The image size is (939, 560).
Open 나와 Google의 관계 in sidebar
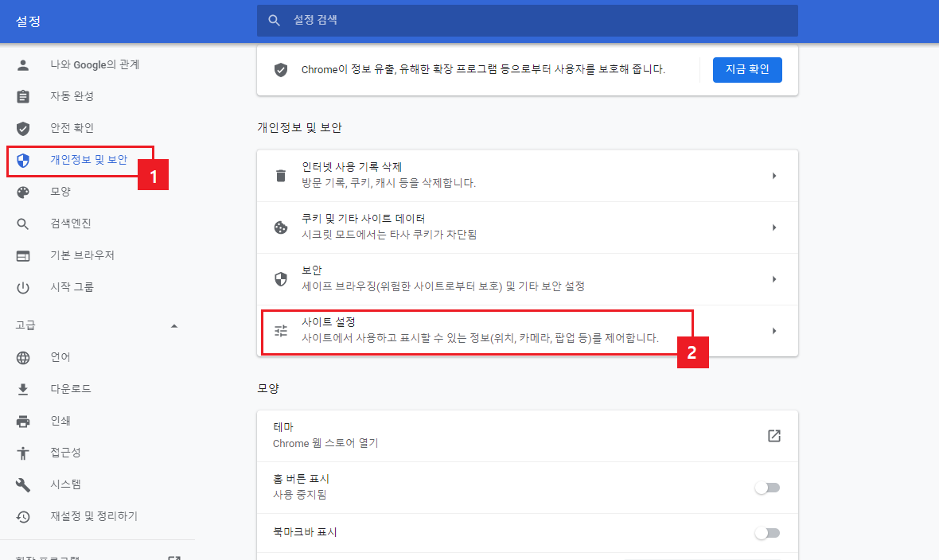(95, 64)
